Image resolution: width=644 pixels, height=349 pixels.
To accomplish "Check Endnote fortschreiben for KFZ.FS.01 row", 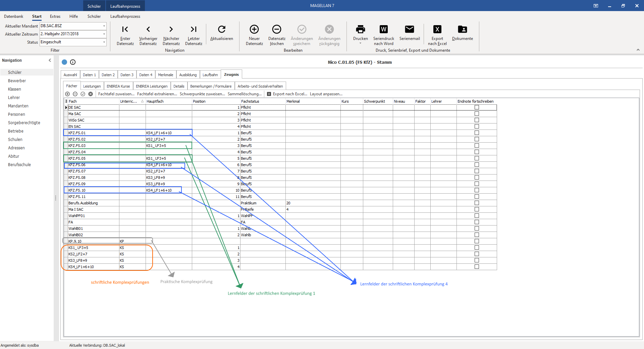I will [x=477, y=133].
